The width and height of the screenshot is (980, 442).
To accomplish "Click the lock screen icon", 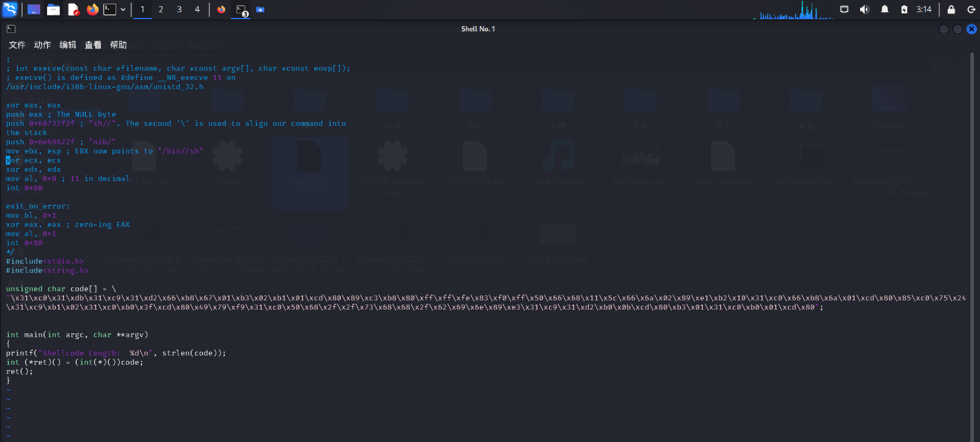I will click(951, 9).
